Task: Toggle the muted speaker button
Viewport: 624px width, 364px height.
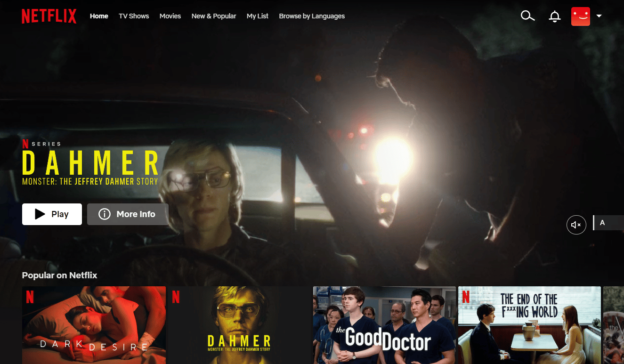Action: click(576, 225)
